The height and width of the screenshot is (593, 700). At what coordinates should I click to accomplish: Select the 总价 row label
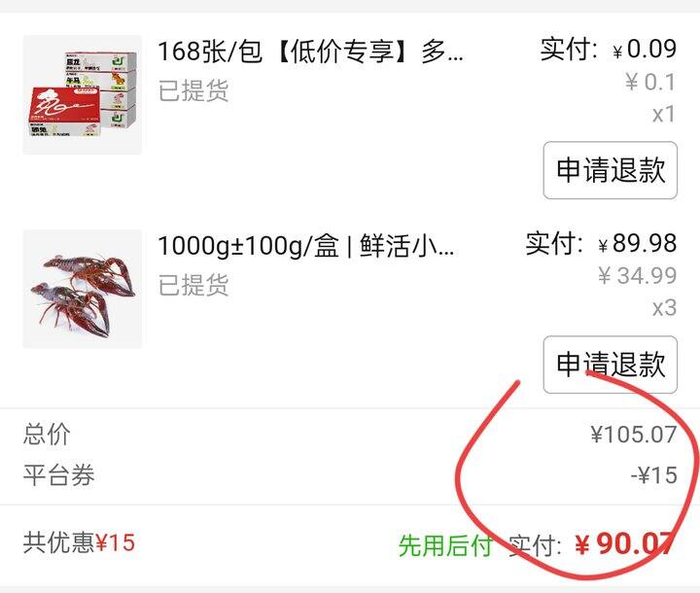coord(47,435)
